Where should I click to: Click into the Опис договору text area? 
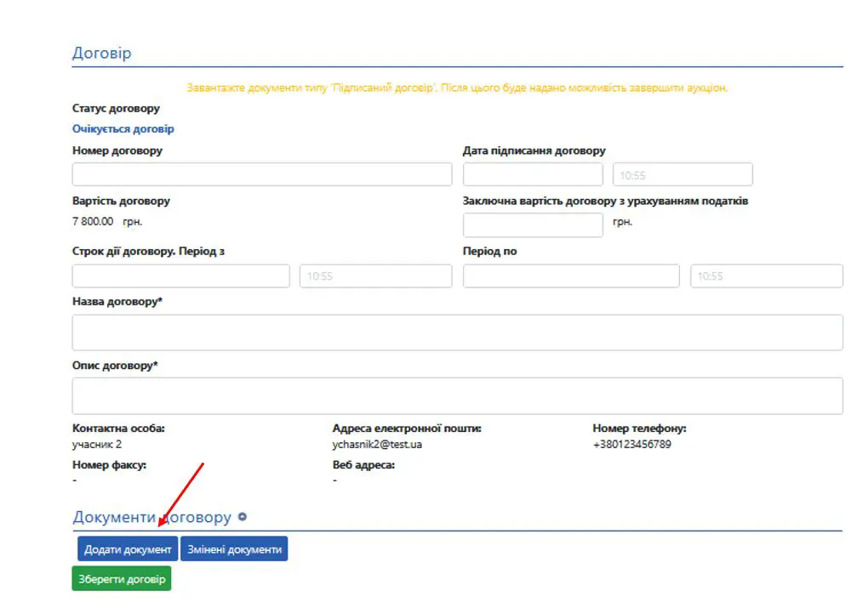[457, 396]
